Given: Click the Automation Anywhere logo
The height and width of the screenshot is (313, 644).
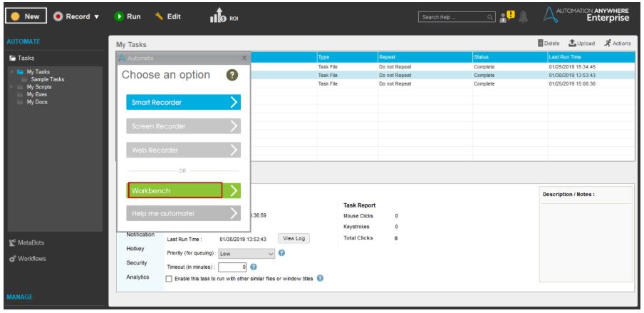Looking at the screenshot, I should (x=586, y=14).
